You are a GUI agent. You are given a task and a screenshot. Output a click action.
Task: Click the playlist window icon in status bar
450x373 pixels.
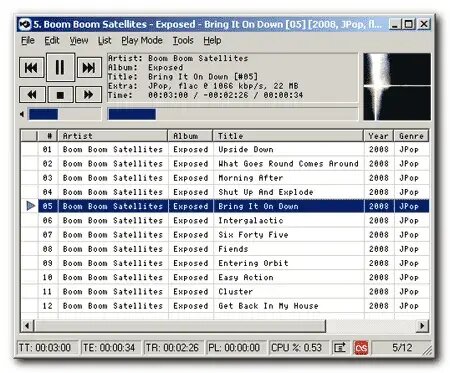point(341,348)
